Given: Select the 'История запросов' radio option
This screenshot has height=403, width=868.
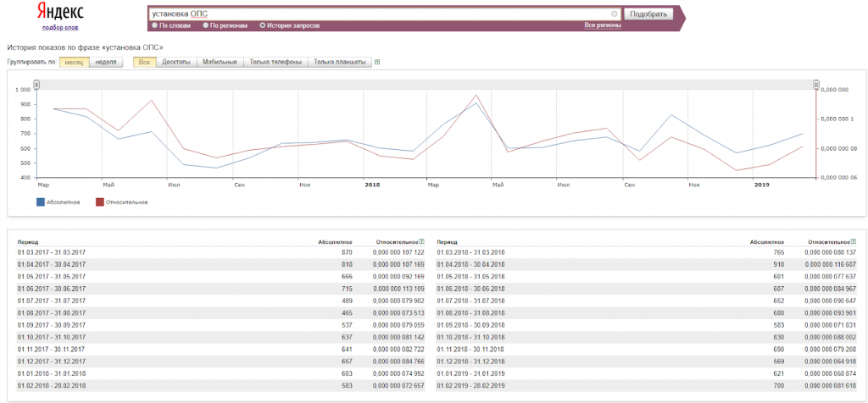Looking at the screenshot, I should point(263,25).
